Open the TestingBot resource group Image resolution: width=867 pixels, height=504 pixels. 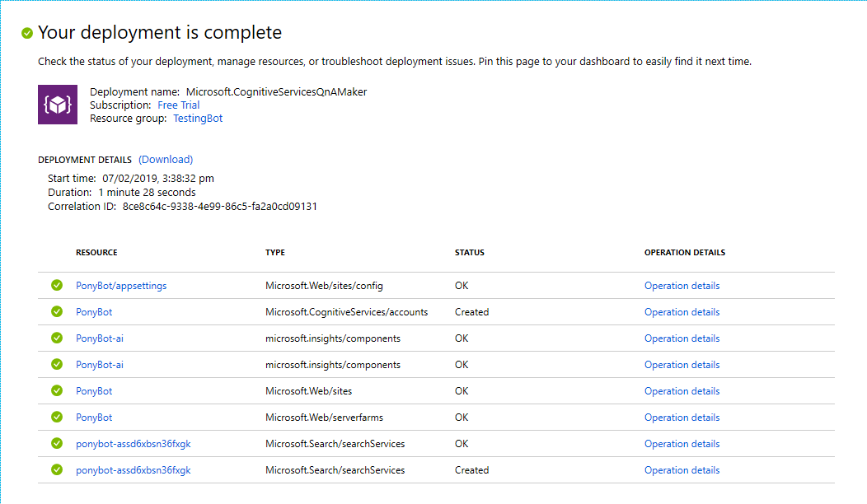pos(198,119)
